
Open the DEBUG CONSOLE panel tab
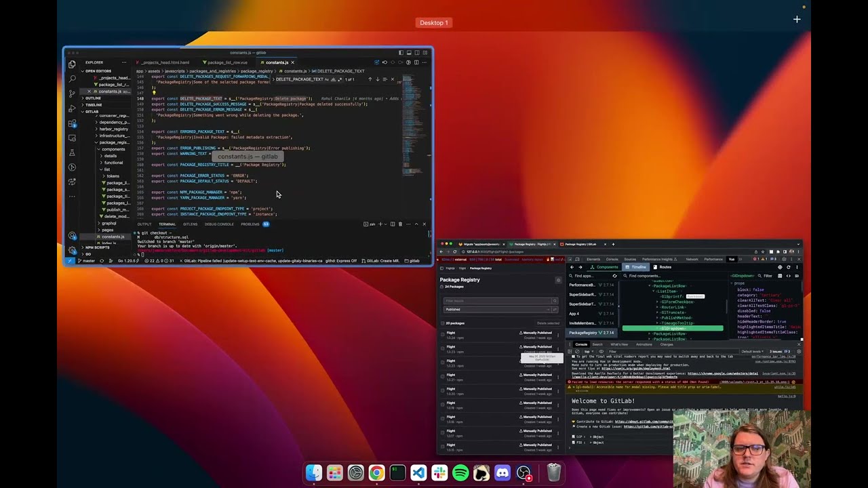[219, 224]
